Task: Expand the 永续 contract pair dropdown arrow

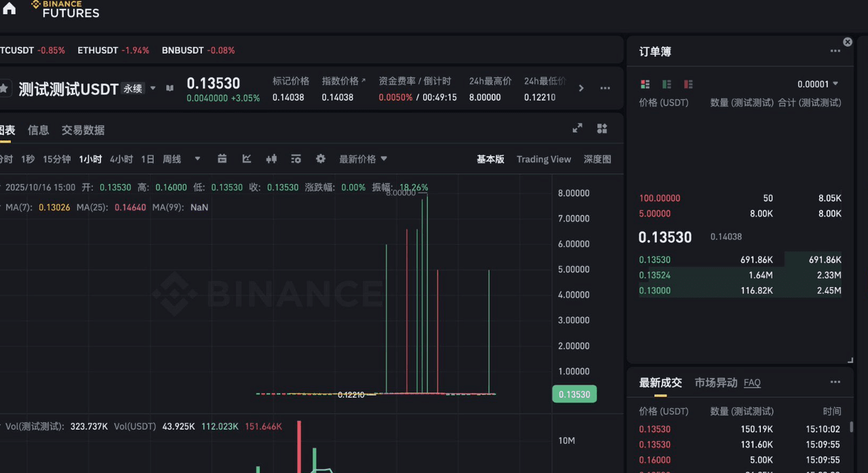Action: [153, 88]
